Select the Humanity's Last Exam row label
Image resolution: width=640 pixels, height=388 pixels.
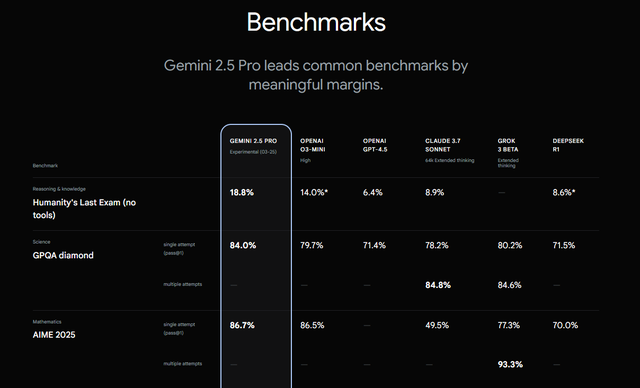tap(84, 208)
